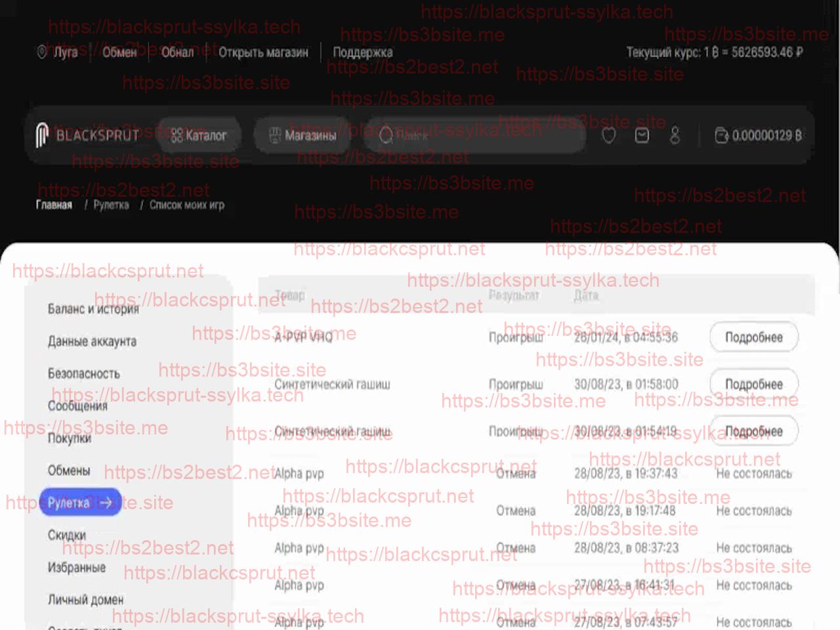Screen dimensions: 840x630
Task: Open Данные аккаунта sidebar item
Action: coord(92,341)
